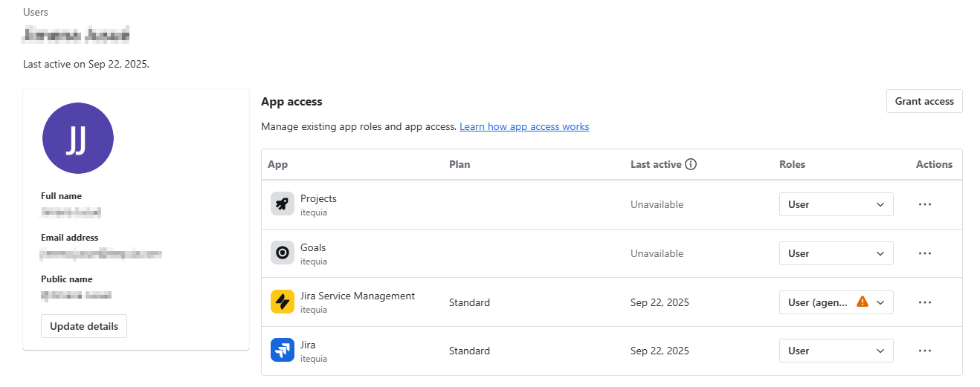Viewport: 980px width, 387px height.
Task: Open the more actions menu for Goals
Action: pyautogui.click(x=925, y=253)
